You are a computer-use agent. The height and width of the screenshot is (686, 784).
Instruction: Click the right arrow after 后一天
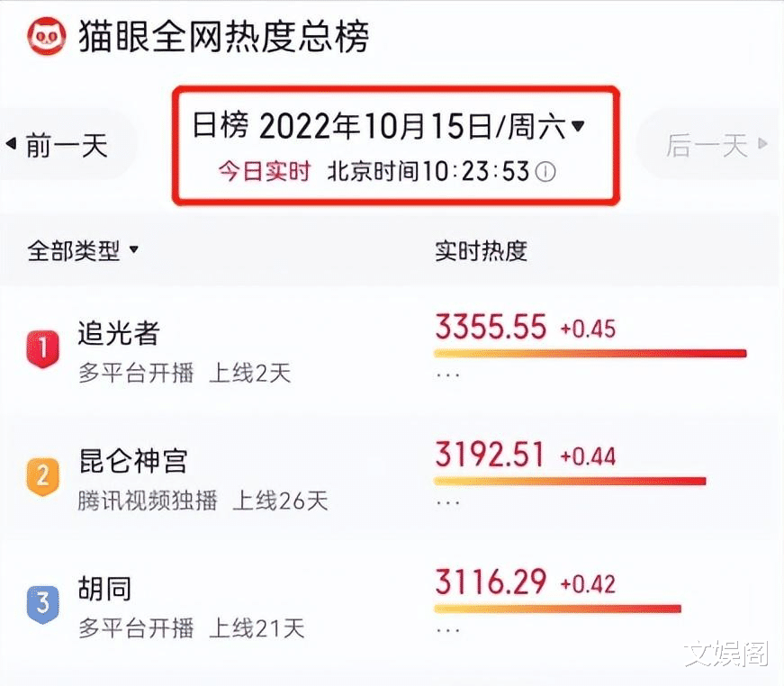pyautogui.click(x=762, y=144)
